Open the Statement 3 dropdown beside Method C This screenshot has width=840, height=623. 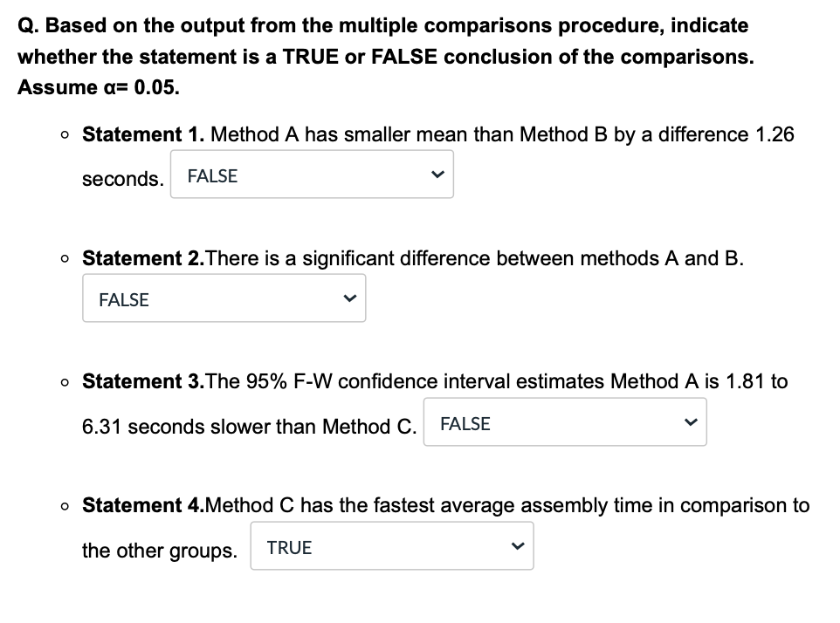pyautogui.click(x=564, y=421)
